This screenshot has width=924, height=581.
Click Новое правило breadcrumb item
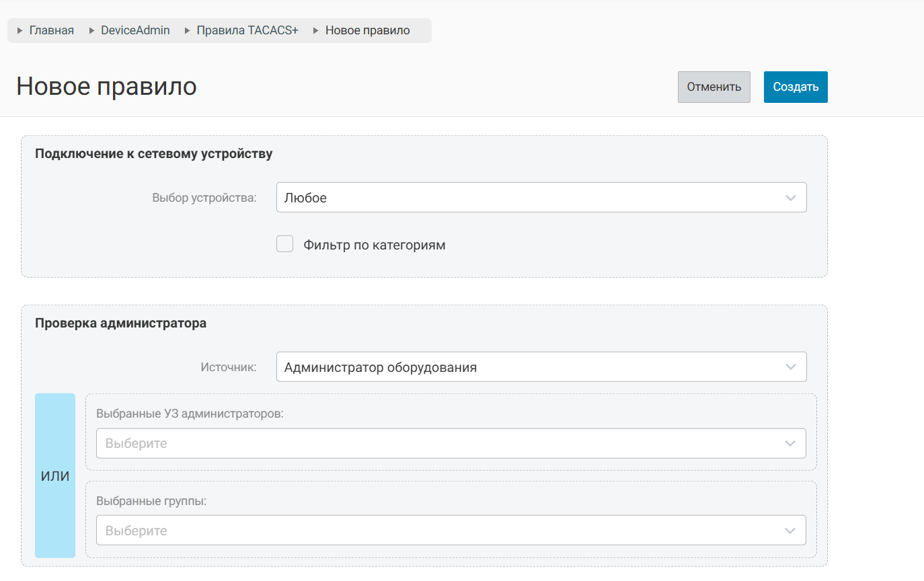367,31
